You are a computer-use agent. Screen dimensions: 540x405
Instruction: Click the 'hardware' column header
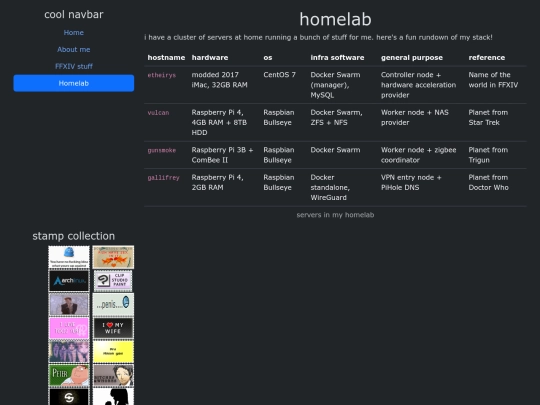pos(210,58)
